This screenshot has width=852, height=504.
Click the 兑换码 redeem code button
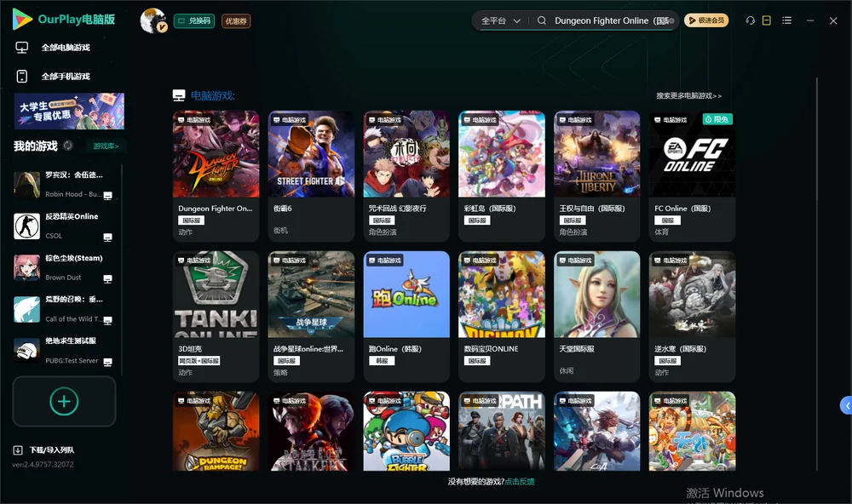coord(194,21)
